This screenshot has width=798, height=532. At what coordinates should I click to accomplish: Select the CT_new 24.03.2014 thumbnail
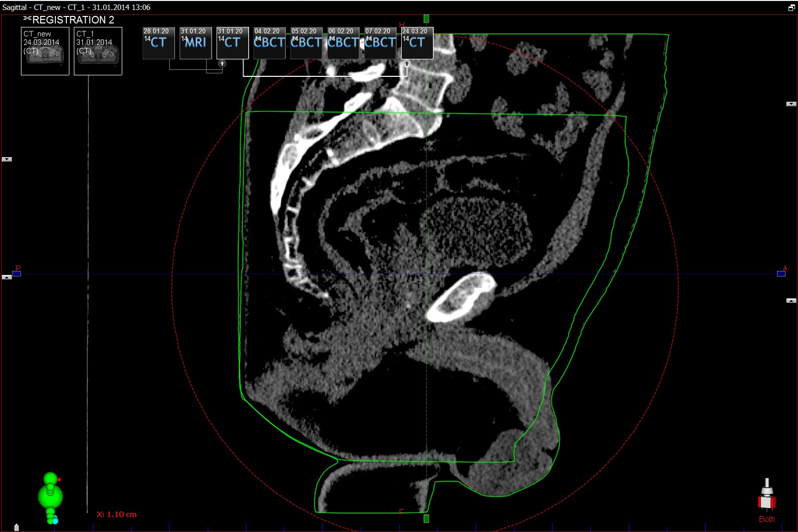point(45,51)
